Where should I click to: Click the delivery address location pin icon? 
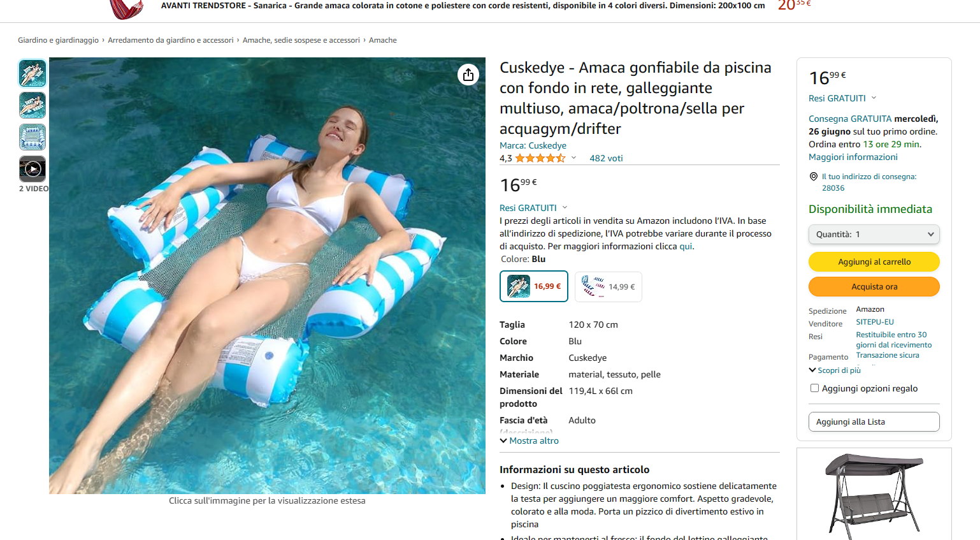pos(813,177)
